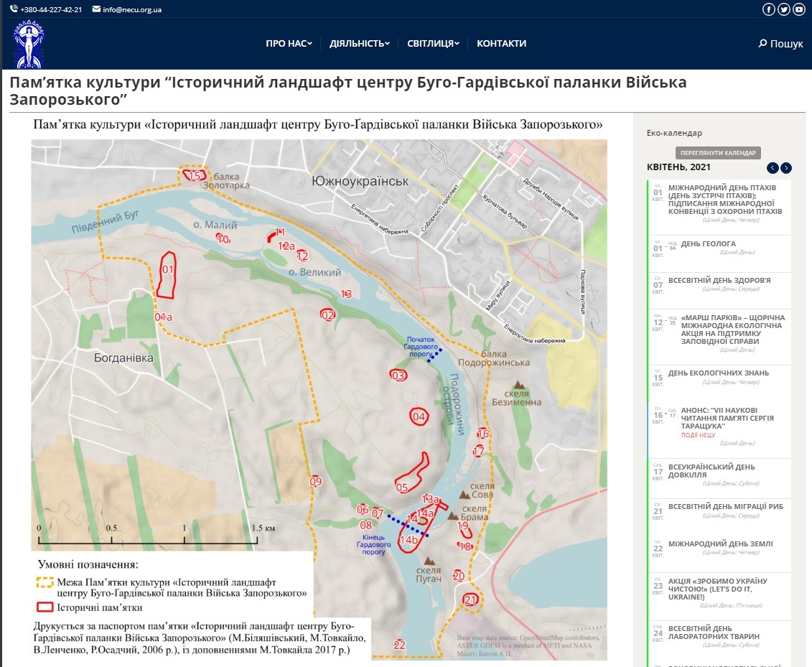Viewport: 812px width, 667px height.
Task: Open ДЕНЬ ЕКОЛОГІЧНИХ ЗНАНЬ event entry
Action: click(718, 373)
